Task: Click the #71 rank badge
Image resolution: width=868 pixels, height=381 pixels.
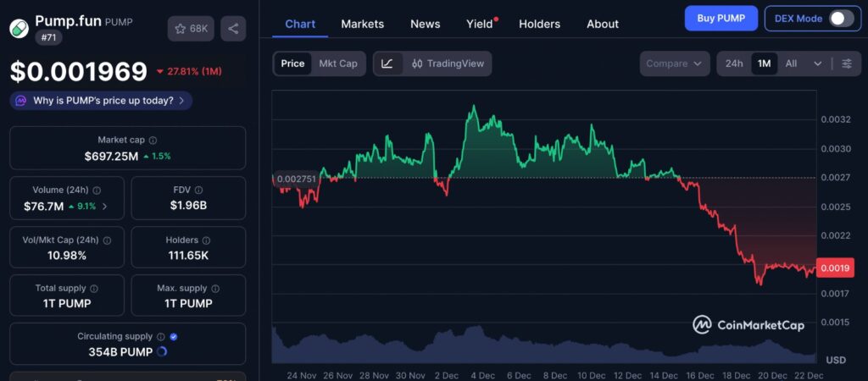Action: point(48,37)
